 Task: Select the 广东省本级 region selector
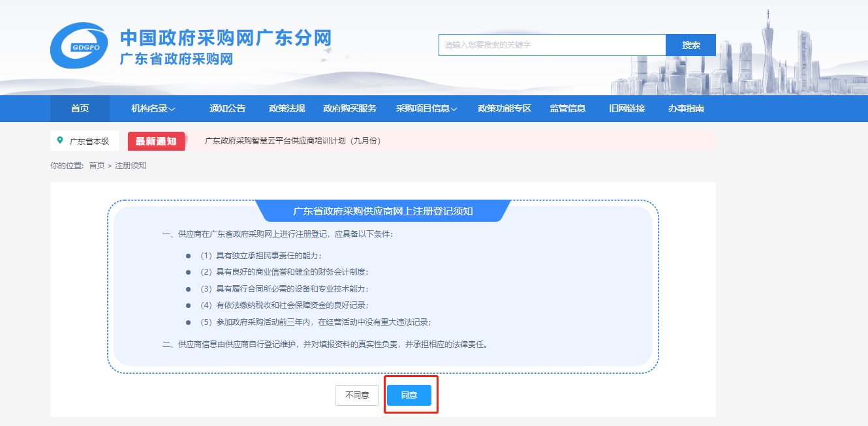[84, 141]
